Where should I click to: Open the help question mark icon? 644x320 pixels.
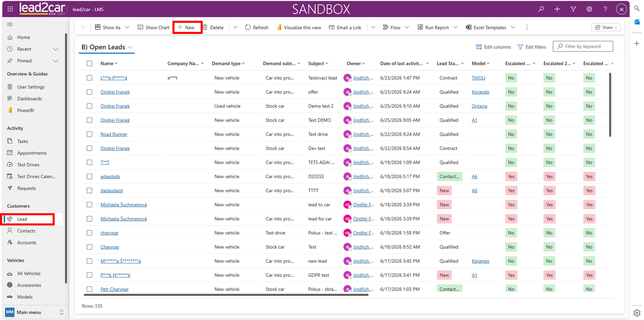click(605, 9)
